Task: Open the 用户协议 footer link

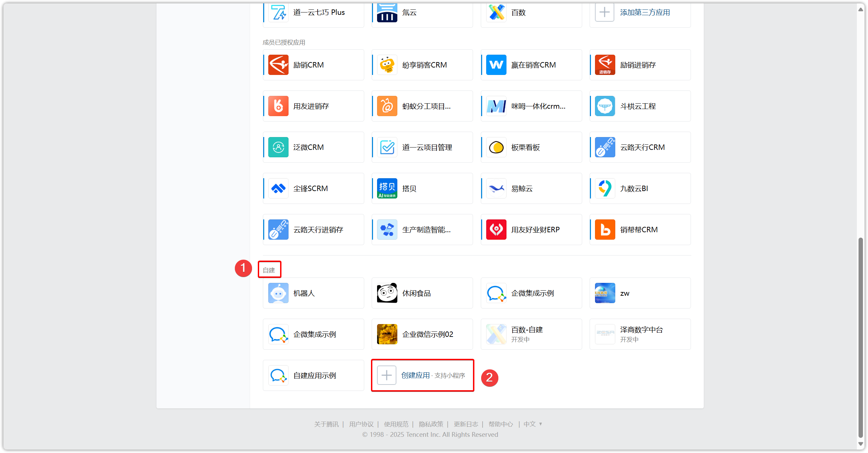Action: pyautogui.click(x=361, y=424)
